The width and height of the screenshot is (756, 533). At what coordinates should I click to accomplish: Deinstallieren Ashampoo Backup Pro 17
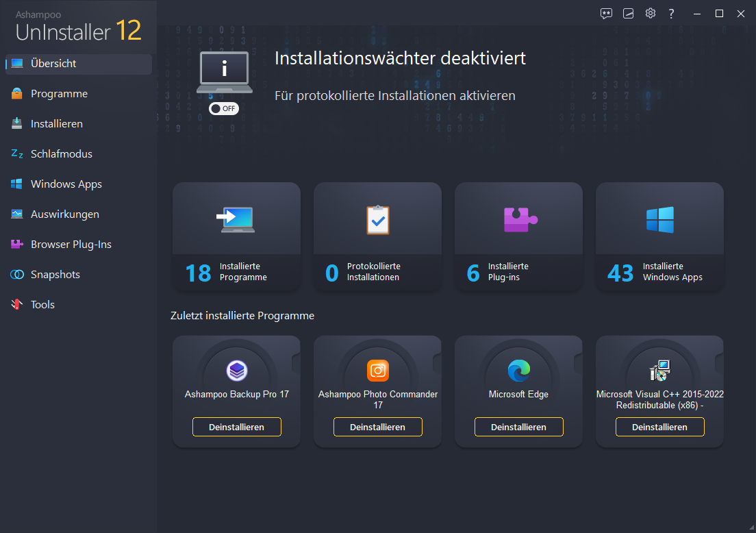tap(237, 427)
